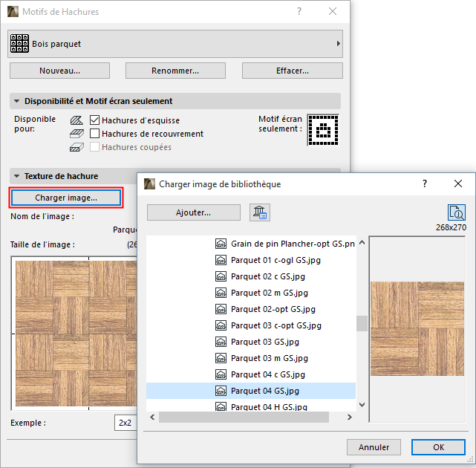Select Parquet 03 c-opt GS.jpg

[276, 325]
